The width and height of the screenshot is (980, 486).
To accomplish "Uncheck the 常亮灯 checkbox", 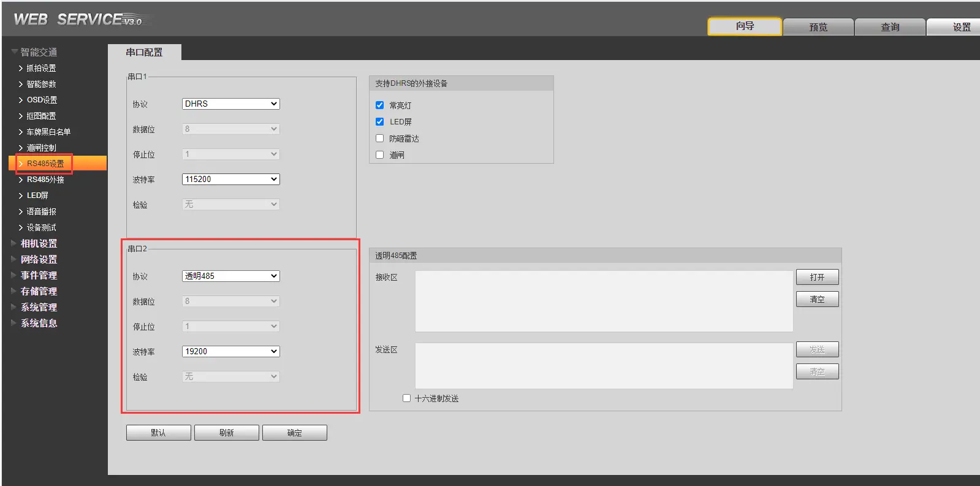I will [380, 105].
